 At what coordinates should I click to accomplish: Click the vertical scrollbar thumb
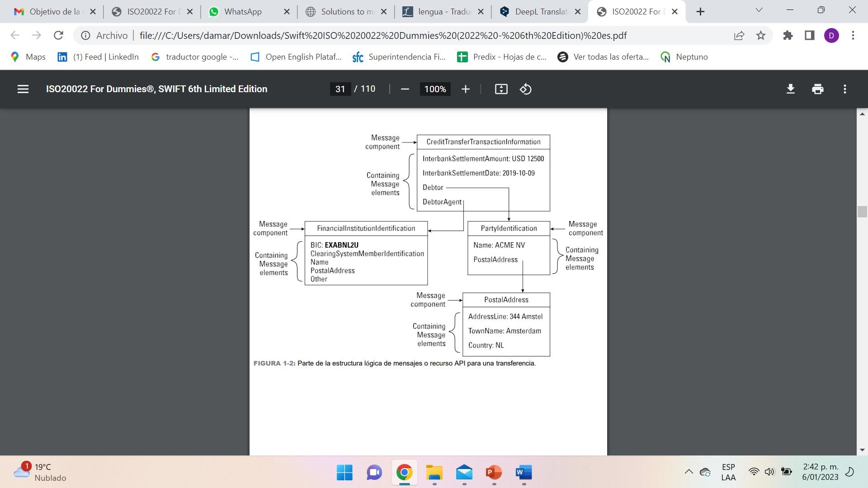point(862,211)
